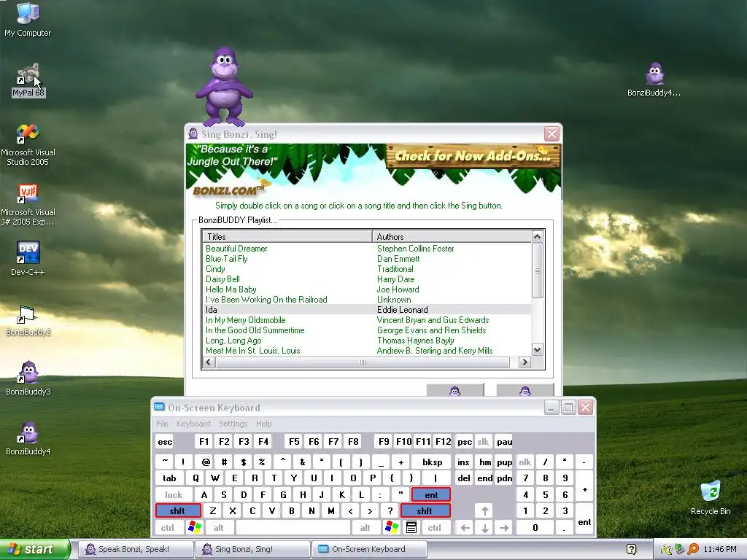Image resolution: width=747 pixels, height=560 pixels.
Task: Click the right Bonzi-face button in Sing window
Action: [x=525, y=390]
